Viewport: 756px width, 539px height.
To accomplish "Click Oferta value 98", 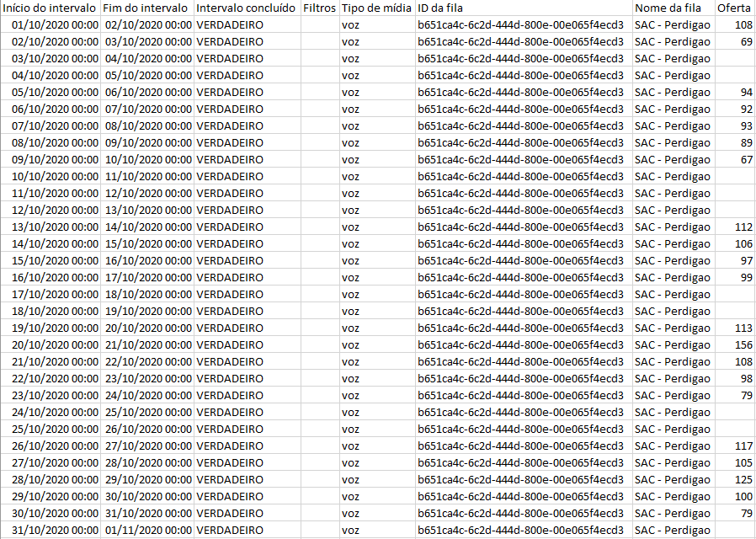I will [x=735, y=379].
